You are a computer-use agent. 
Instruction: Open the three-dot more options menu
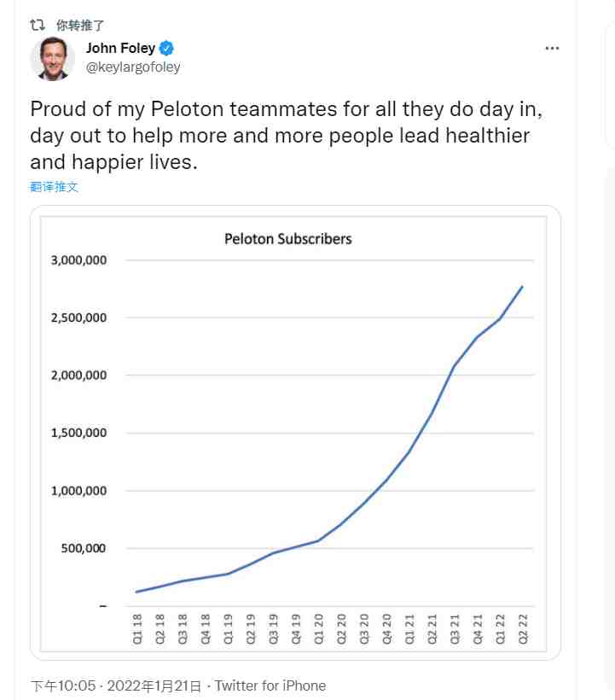[x=553, y=49]
